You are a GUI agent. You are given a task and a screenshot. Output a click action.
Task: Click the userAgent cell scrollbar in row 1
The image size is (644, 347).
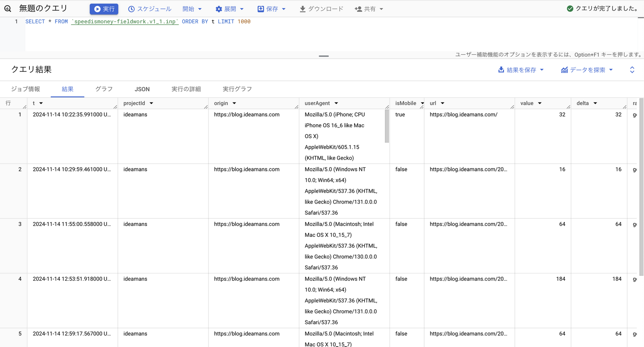(387, 126)
